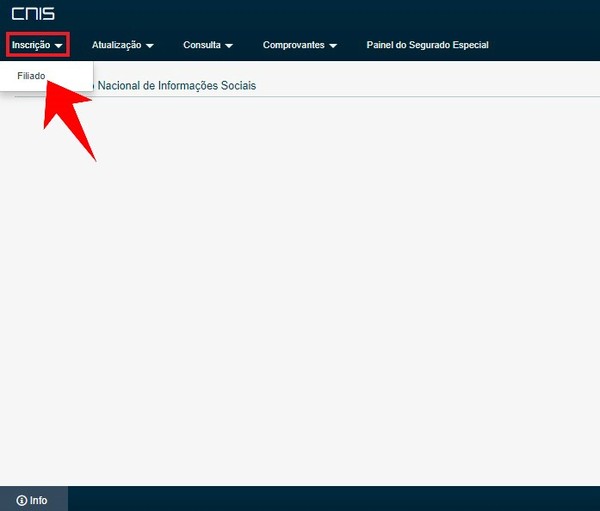This screenshot has height=511, width=600.
Task: Click the circled info icon in footer
Action: tap(22, 500)
